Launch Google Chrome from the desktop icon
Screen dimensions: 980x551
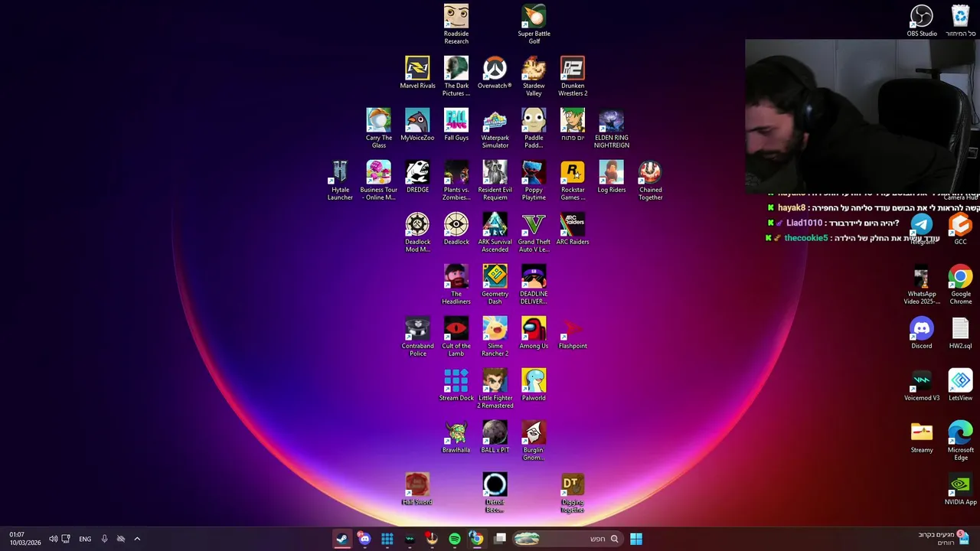tap(960, 284)
